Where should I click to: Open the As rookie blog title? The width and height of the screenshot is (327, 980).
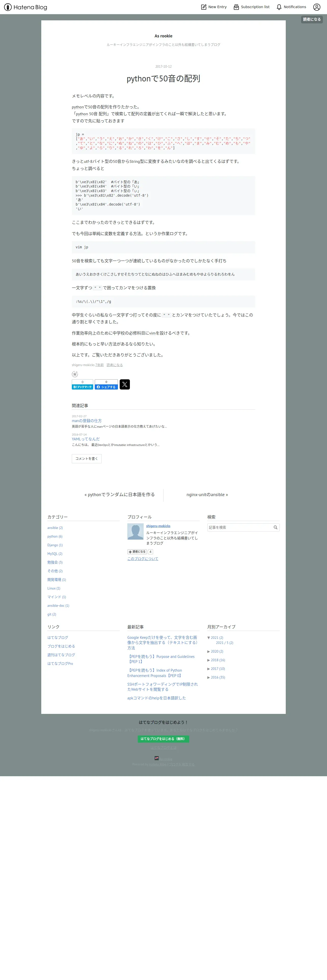tap(163, 36)
